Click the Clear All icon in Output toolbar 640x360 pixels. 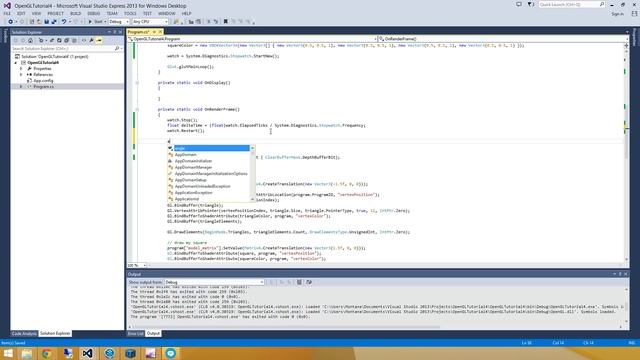(299, 282)
